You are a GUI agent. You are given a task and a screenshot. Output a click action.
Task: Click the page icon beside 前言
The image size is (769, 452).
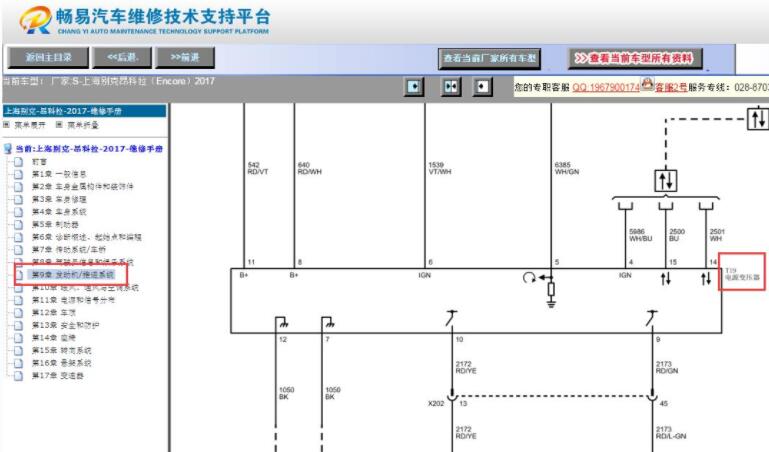click(18, 161)
